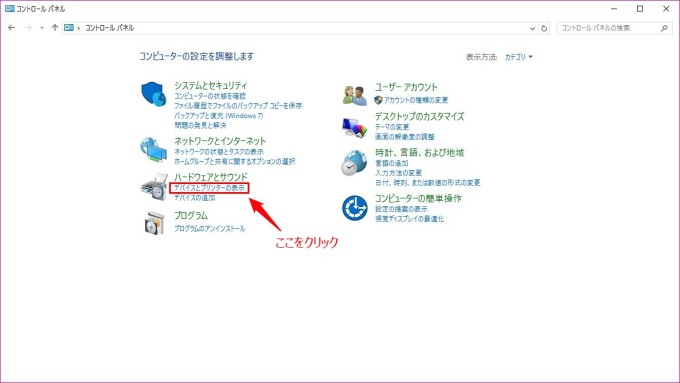Open 視覚ディスプレイの最適化 link
This screenshot has width=680, height=383.
(x=409, y=219)
